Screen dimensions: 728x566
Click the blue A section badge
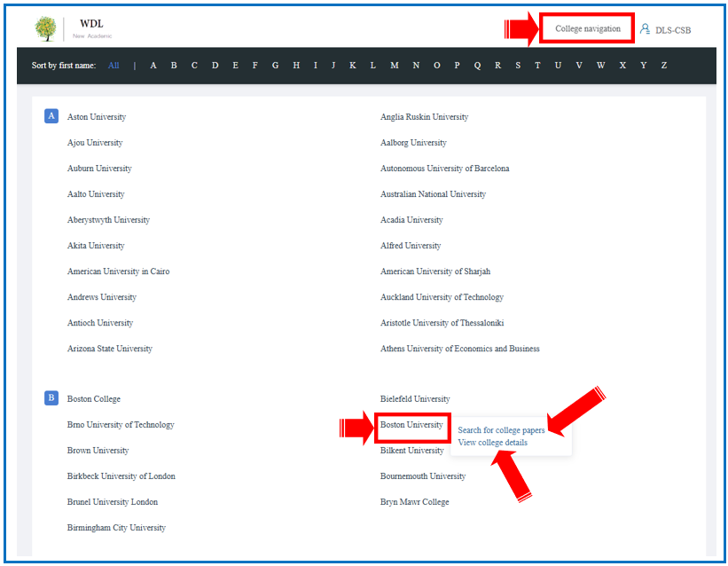point(51,115)
